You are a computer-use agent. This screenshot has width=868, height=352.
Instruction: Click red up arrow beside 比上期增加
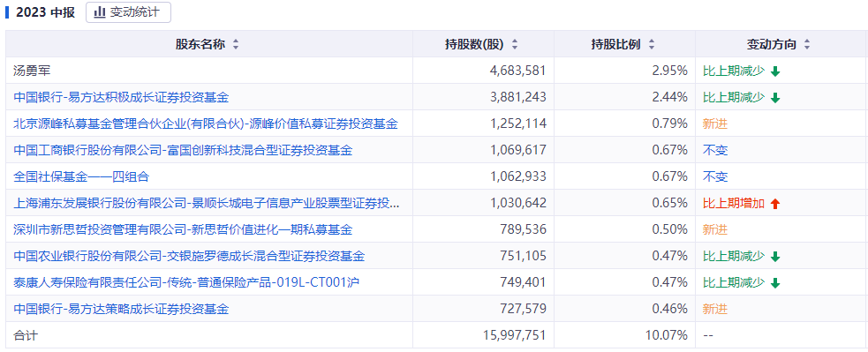pyautogui.click(x=775, y=204)
